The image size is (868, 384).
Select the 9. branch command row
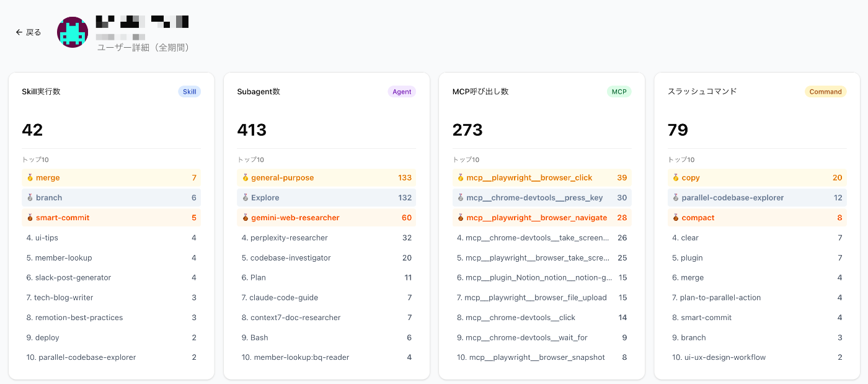(x=757, y=337)
